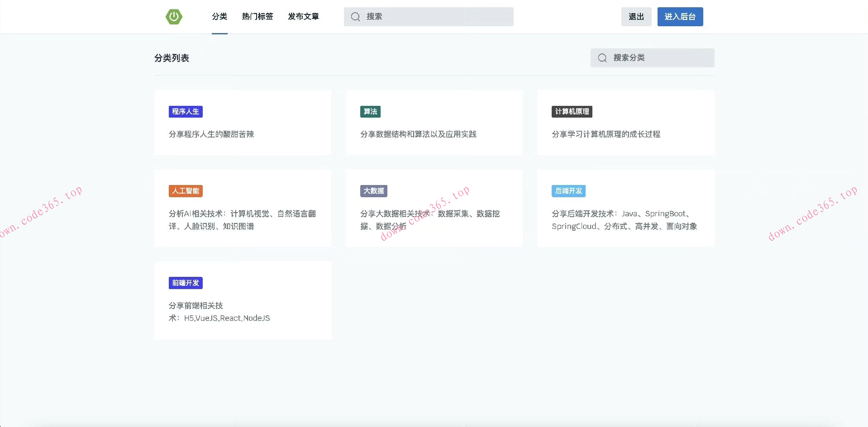The height and width of the screenshot is (427, 868).
Task: Switch to the 分类 tab
Action: pos(219,16)
